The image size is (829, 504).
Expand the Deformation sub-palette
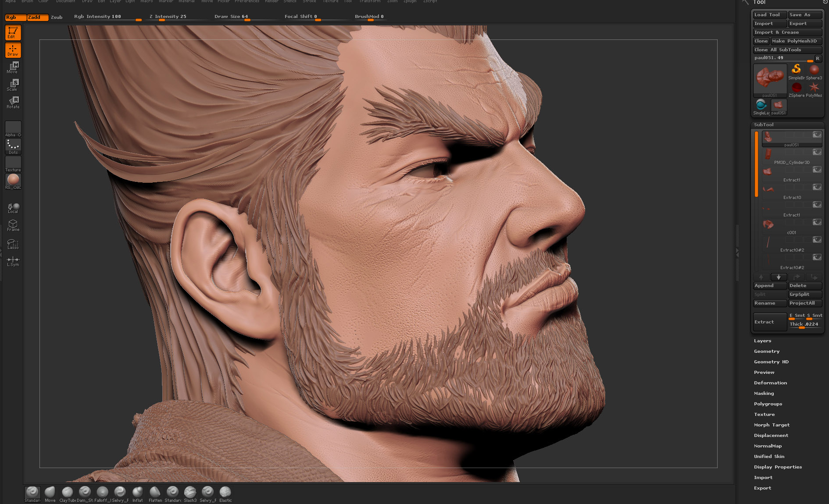(770, 383)
